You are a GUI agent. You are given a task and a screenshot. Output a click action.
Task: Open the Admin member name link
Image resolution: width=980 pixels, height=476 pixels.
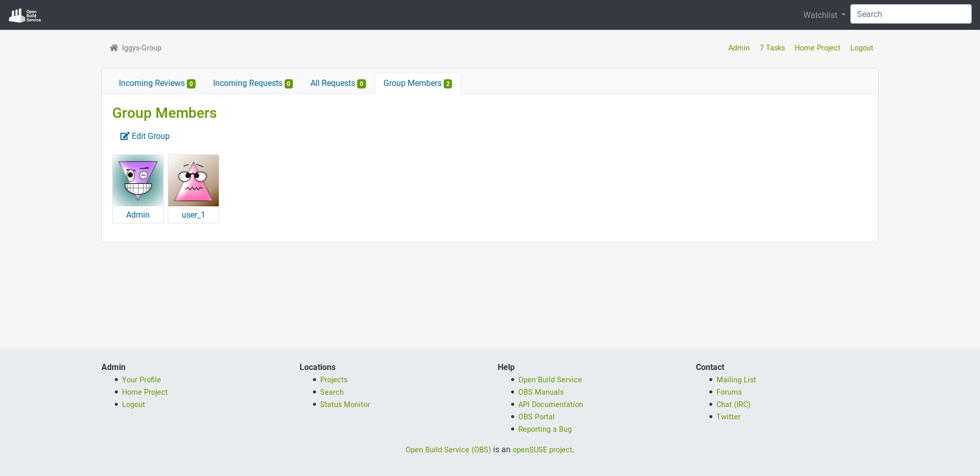point(138,215)
